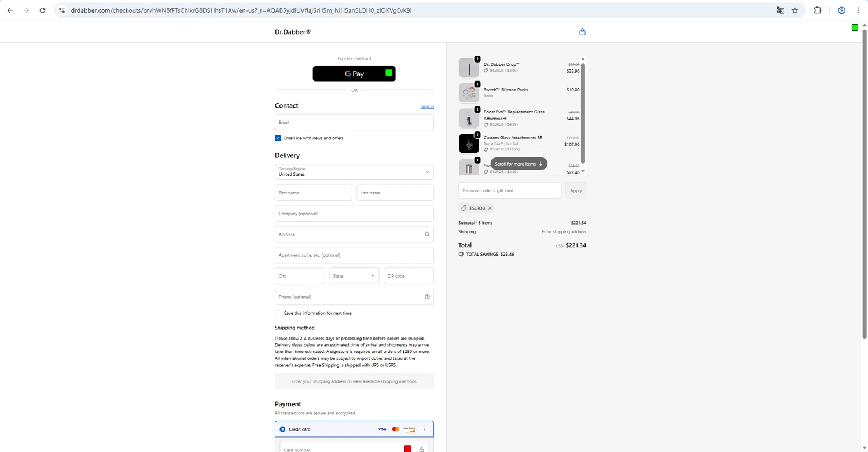The width and height of the screenshot is (868, 452).
Task: Click the phone field help icon
Action: point(427,297)
